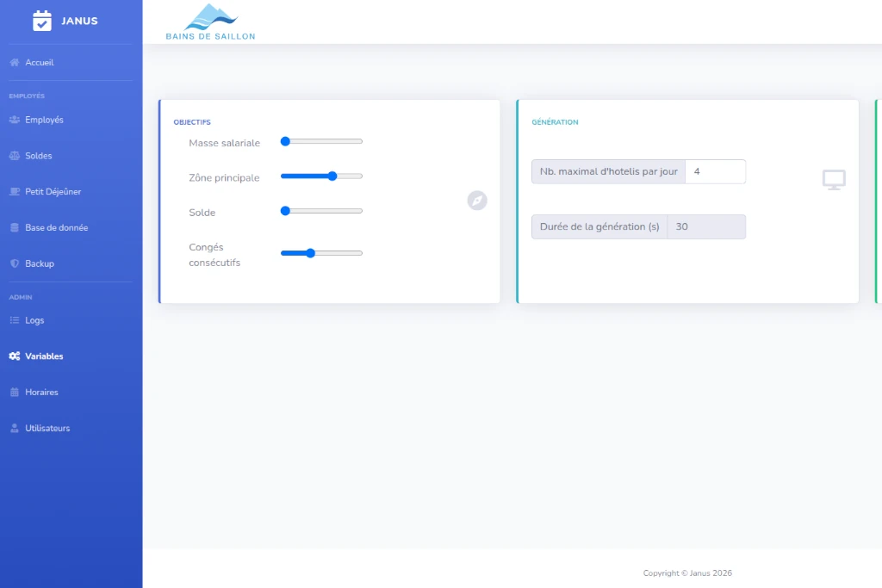The height and width of the screenshot is (588, 882).
Task: Click the Bains de Saillon logo
Action: pyautogui.click(x=210, y=22)
